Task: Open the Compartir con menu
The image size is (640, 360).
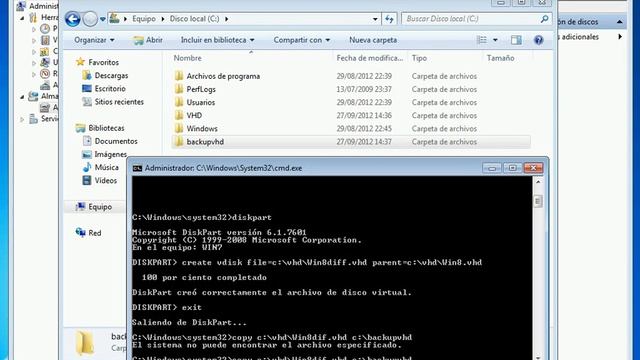Action: pyautogui.click(x=302, y=40)
